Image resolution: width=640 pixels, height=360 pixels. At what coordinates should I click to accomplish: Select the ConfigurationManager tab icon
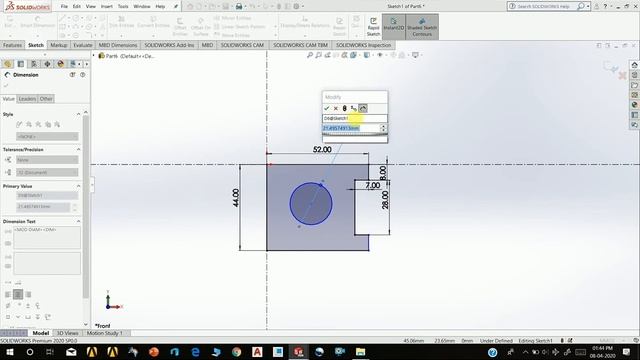34,64
